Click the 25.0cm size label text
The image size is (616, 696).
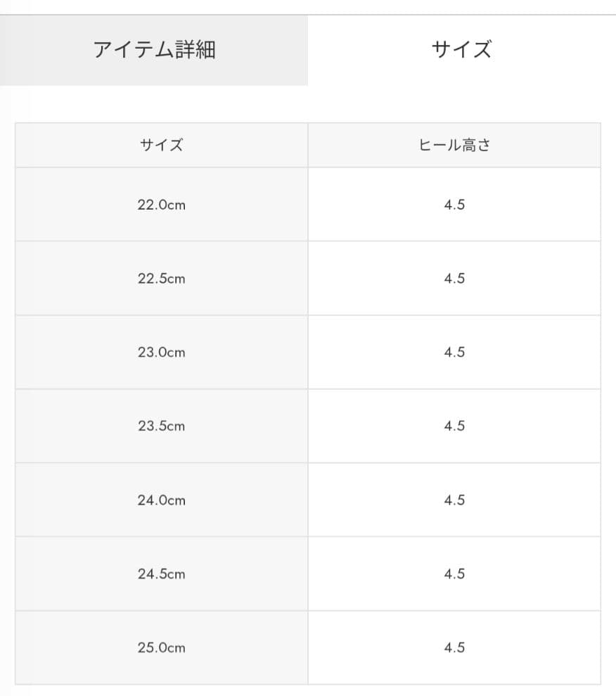[161, 647]
